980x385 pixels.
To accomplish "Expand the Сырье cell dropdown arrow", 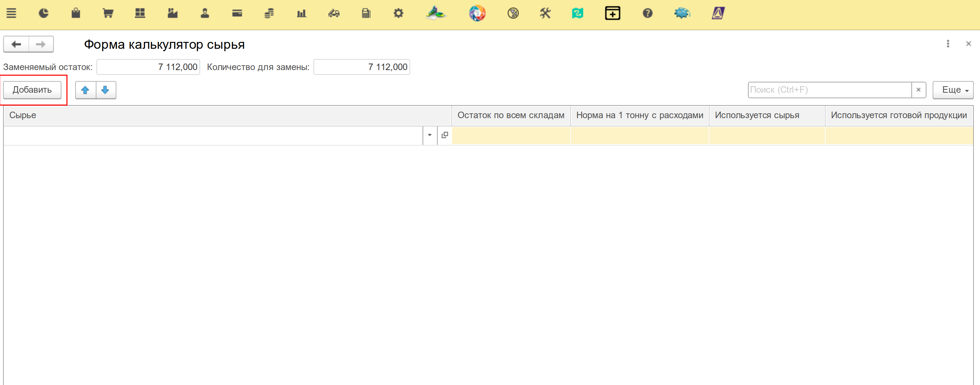I will (x=429, y=135).
